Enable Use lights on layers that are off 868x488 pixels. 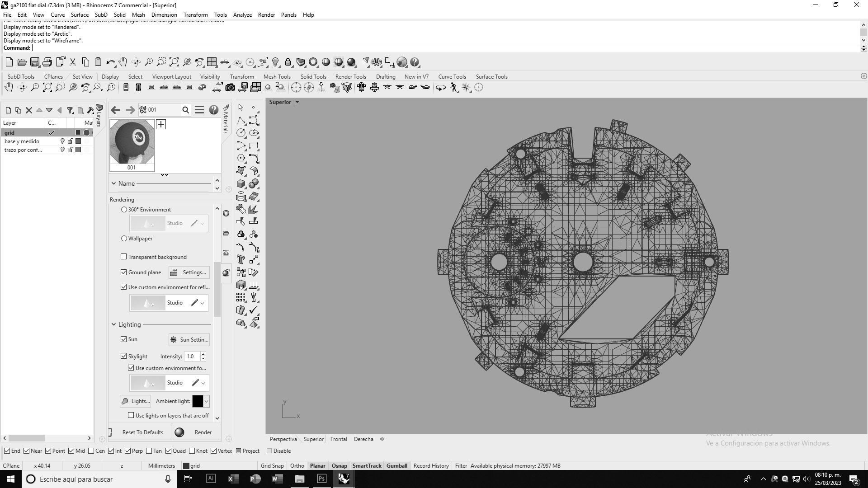coord(131,415)
